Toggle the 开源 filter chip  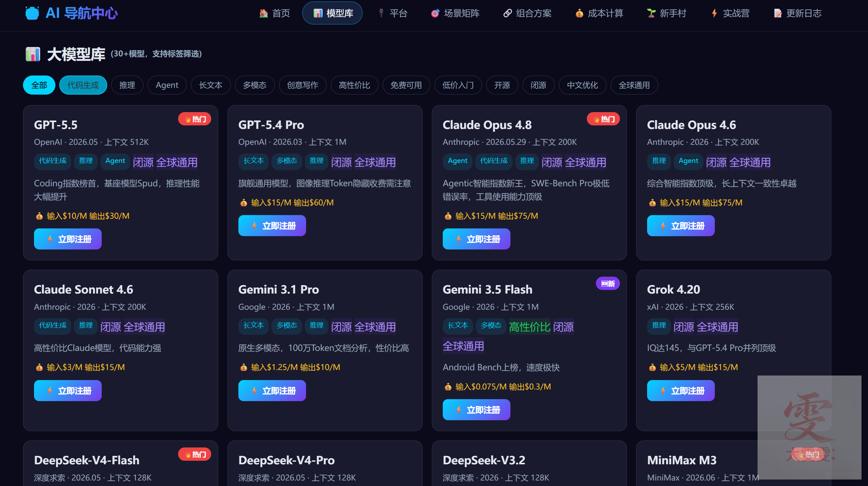502,85
